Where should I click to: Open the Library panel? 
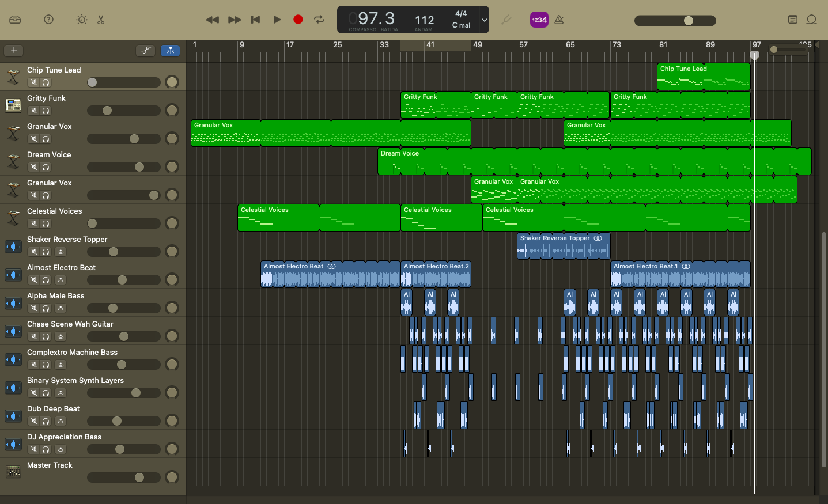(15, 20)
